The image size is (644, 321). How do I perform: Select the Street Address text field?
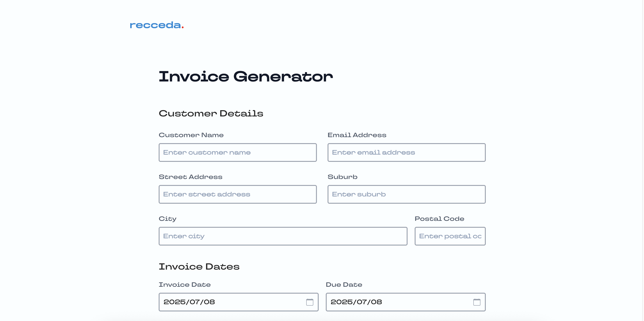coord(238,194)
